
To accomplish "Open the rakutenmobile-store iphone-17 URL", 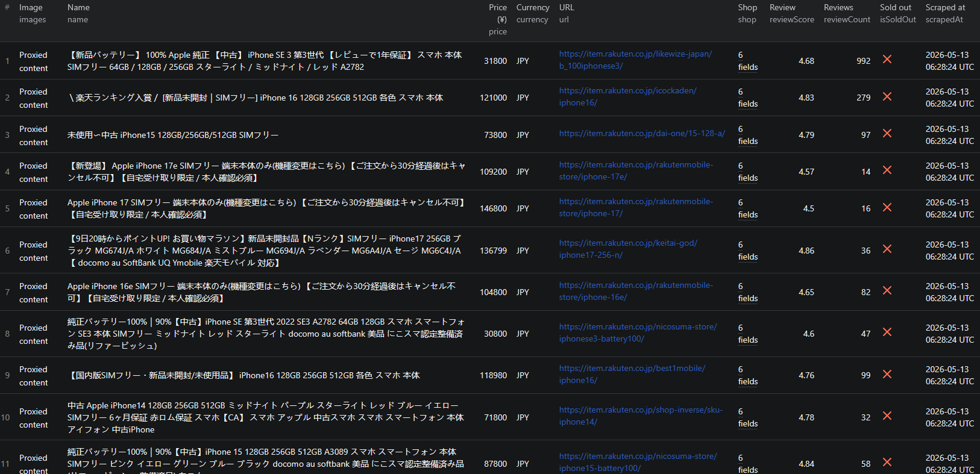I will 636,207.
